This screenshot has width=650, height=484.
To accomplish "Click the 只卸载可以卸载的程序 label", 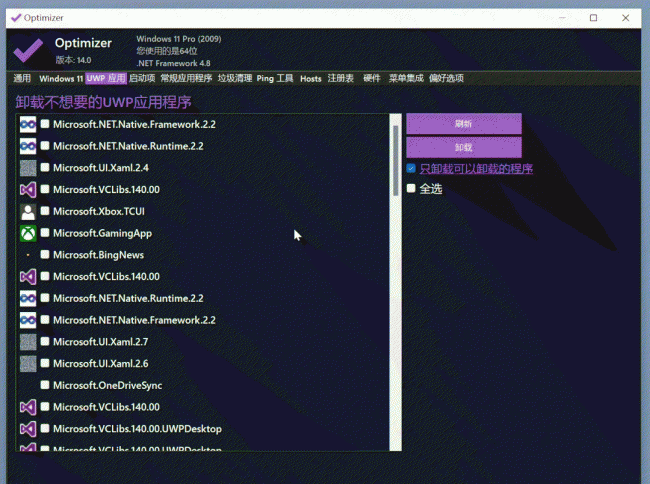I will pos(476,169).
